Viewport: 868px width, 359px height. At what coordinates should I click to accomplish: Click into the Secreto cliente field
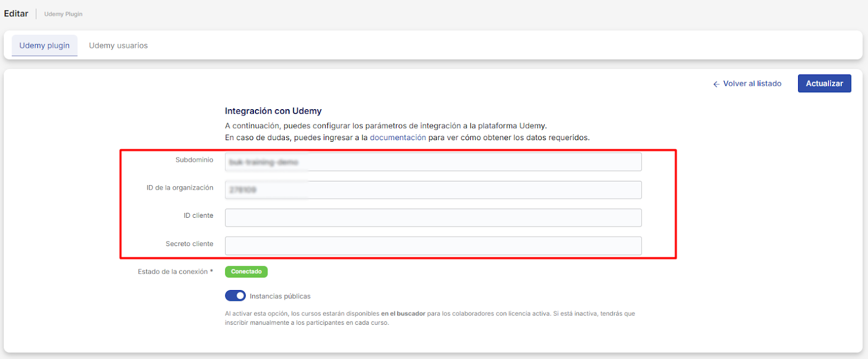pyautogui.click(x=433, y=246)
